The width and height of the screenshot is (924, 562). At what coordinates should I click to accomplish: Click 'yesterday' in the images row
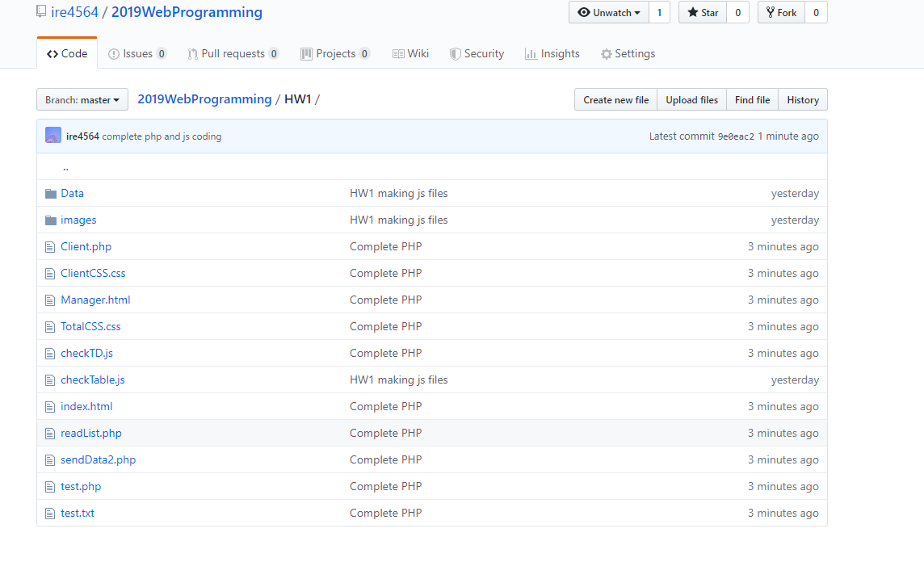(795, 220)
